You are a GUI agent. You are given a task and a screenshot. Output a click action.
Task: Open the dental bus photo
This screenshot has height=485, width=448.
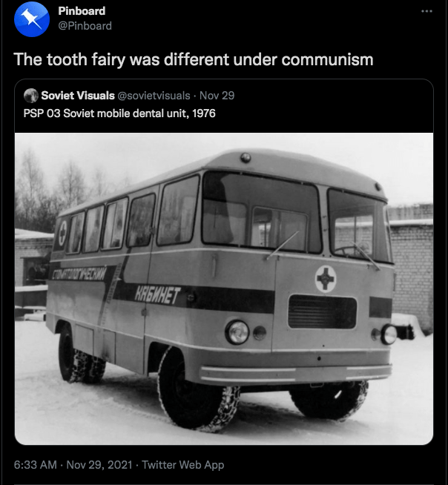coord(224,288)
